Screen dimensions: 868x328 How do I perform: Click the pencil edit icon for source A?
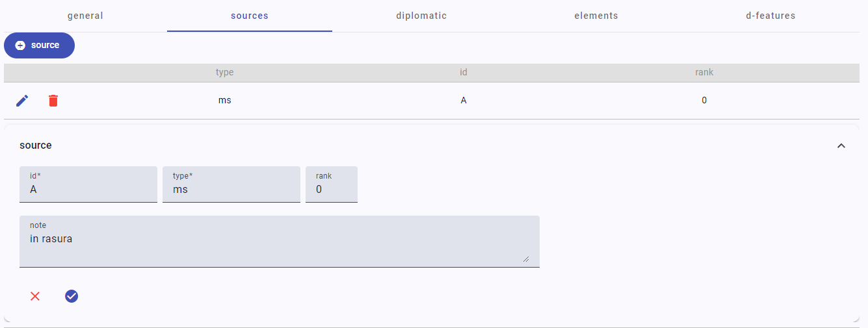click(22, 101)
